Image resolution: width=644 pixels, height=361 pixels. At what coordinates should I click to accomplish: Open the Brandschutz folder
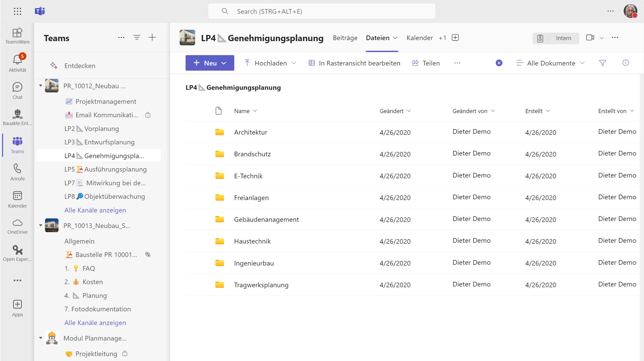[x=252, y=154]
